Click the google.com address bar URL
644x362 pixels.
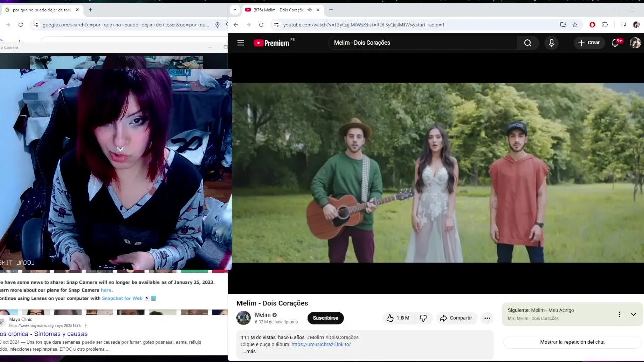click(126, 24)
